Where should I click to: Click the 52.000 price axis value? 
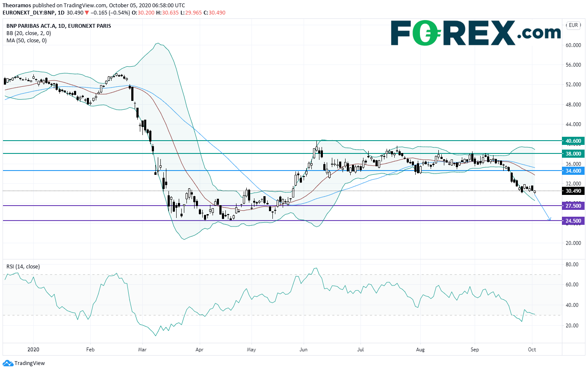coord(573,85)
